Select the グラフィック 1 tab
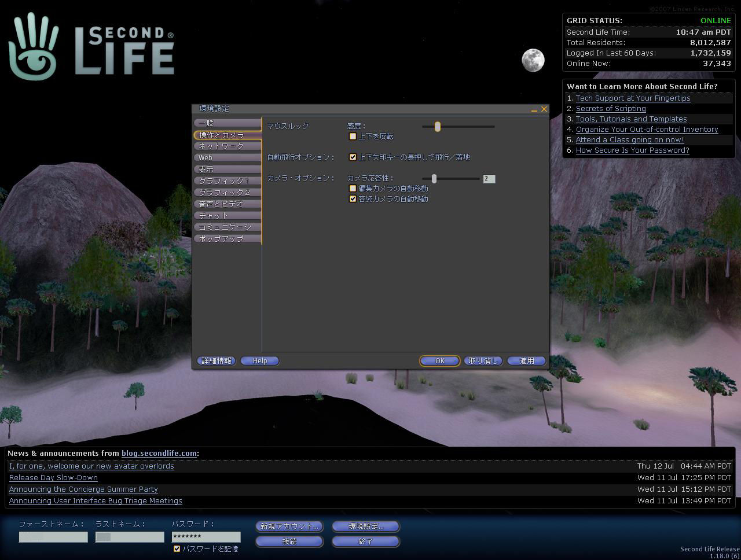741x560 pixels. 228,181
